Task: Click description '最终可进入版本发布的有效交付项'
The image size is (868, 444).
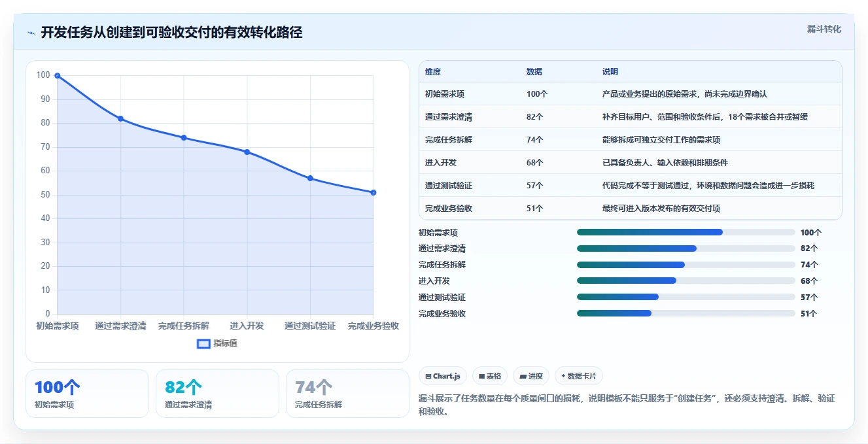Action: (x=661, y=209)
